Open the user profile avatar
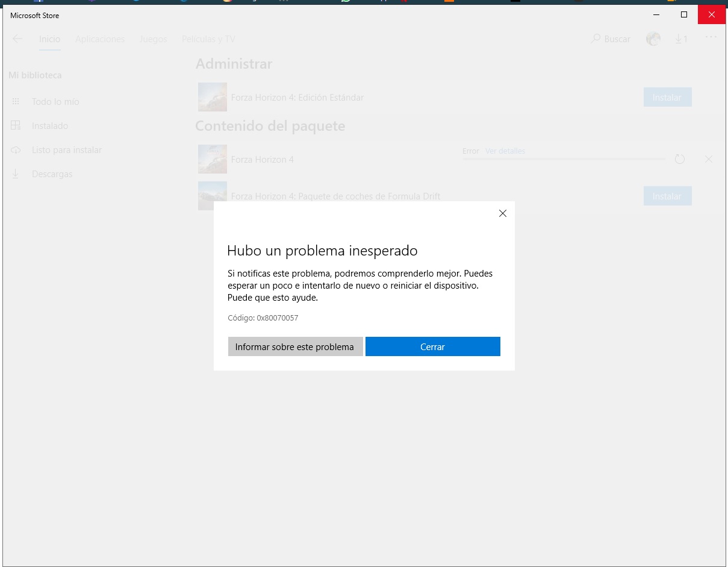This screenshot has height=567, width=728. pyautogui.click(x=653, y=39)
